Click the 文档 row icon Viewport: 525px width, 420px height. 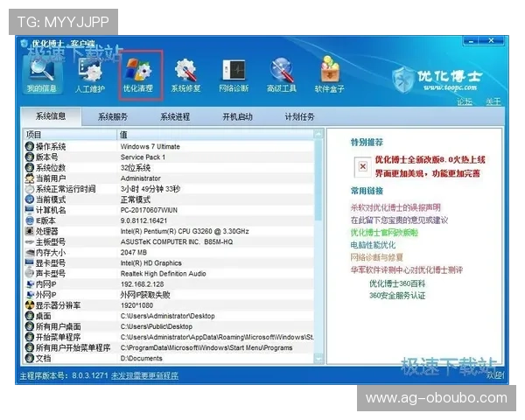(x=30, y=359)
